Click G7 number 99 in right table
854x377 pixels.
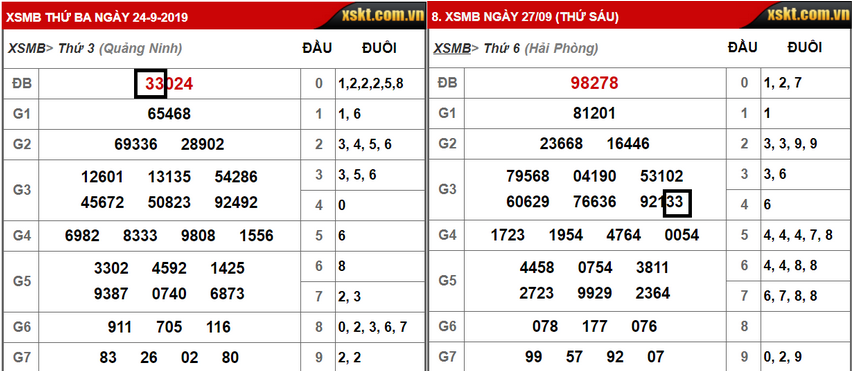point(534,357)
